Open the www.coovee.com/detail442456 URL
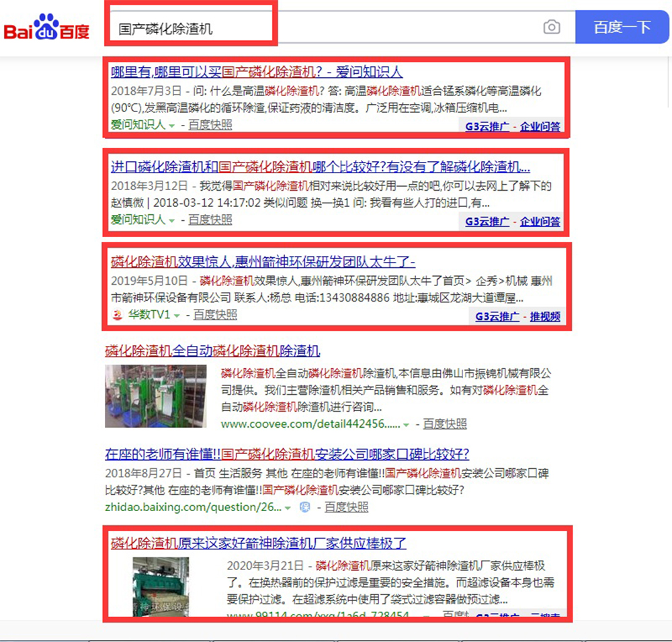 coord(310,424)
